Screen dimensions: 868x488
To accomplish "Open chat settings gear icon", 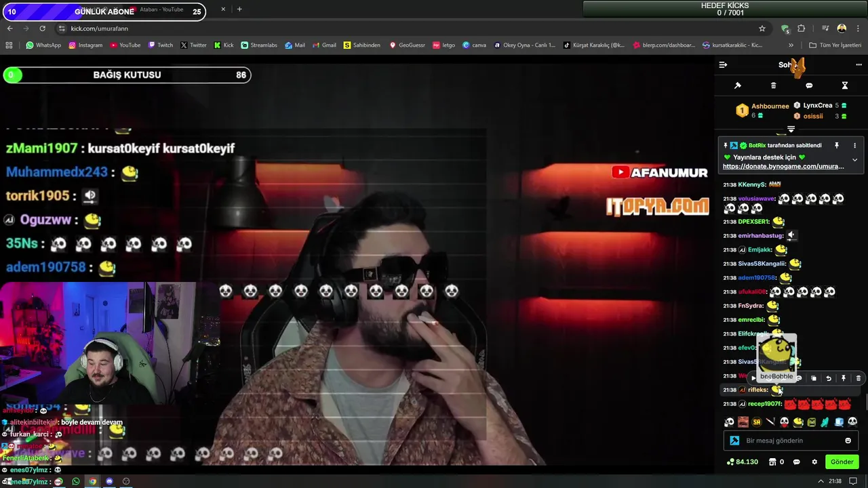I will click(x=814, y=462).
